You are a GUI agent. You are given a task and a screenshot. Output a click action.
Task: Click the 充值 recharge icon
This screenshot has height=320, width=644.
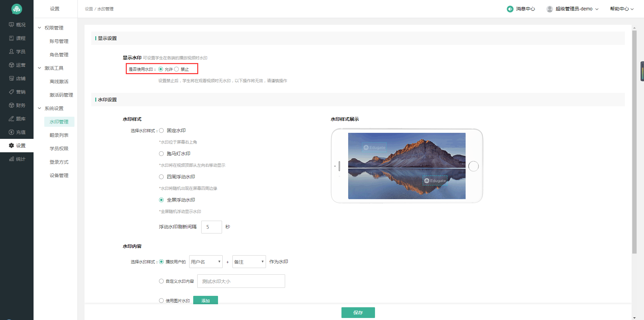(11, 132)
